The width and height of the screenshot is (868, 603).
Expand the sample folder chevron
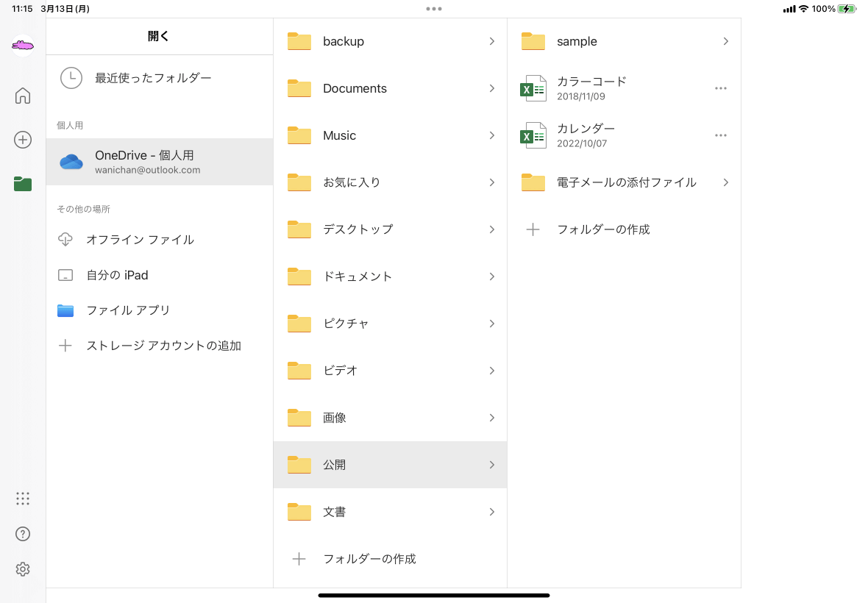[x=725, y=41]
